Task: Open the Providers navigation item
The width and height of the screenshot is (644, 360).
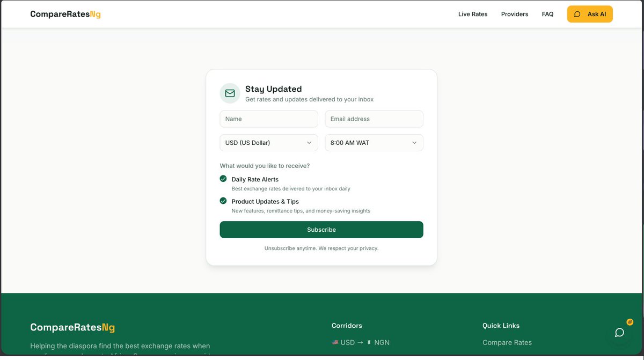Action: pyautogui.click(x=515, y=14)
